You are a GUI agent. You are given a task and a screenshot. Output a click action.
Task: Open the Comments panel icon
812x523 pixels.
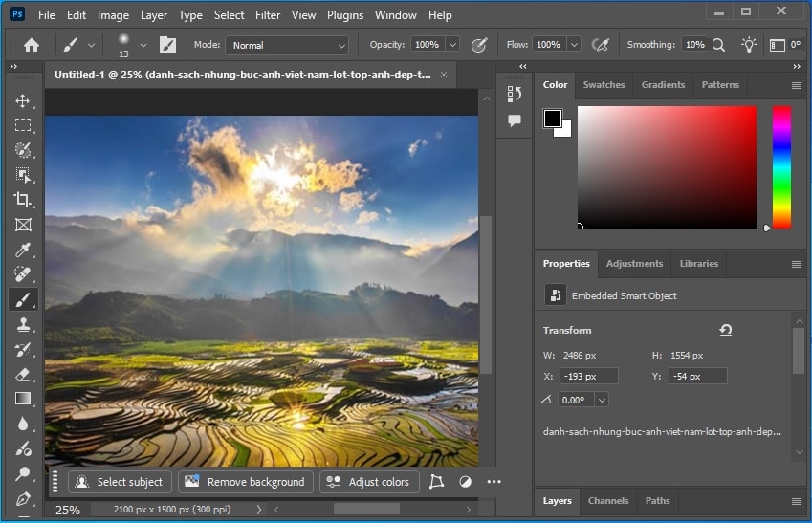point(515,120)
